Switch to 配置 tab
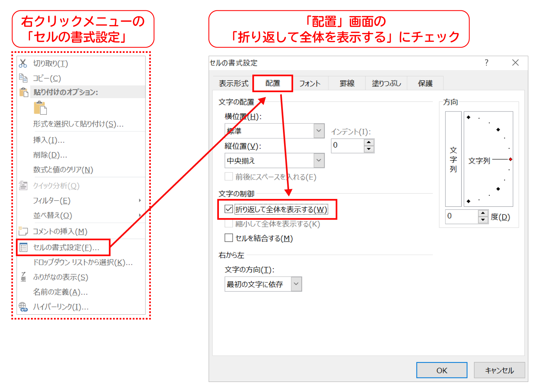Viewport: 540px width, 392px height. tap(273, 83)
